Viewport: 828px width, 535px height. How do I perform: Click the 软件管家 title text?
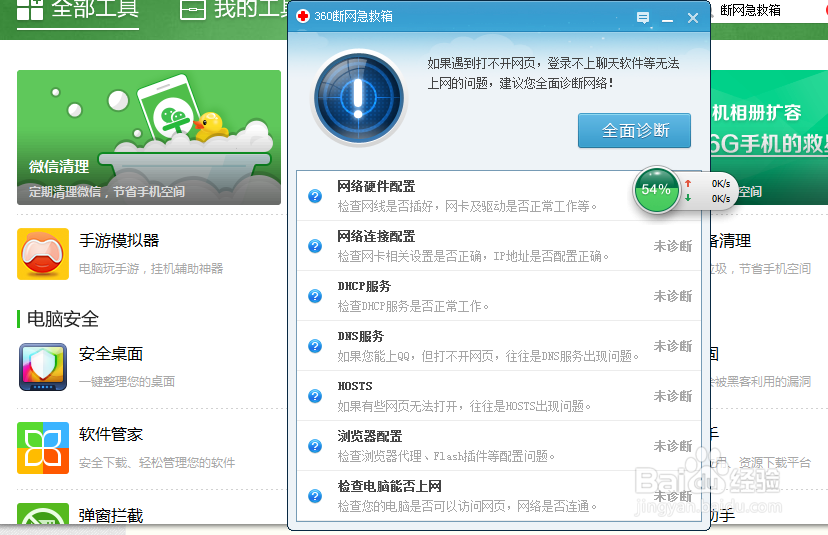[x=111, y=435]
